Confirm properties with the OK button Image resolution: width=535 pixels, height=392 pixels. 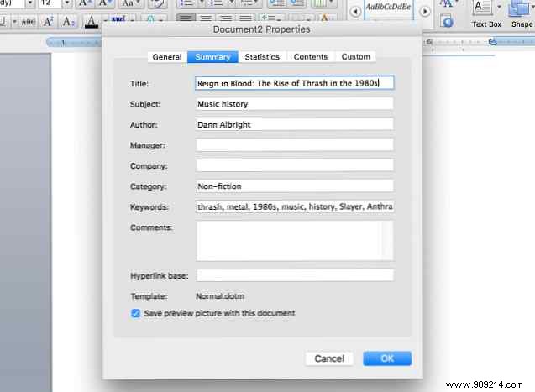click(387, 358)
